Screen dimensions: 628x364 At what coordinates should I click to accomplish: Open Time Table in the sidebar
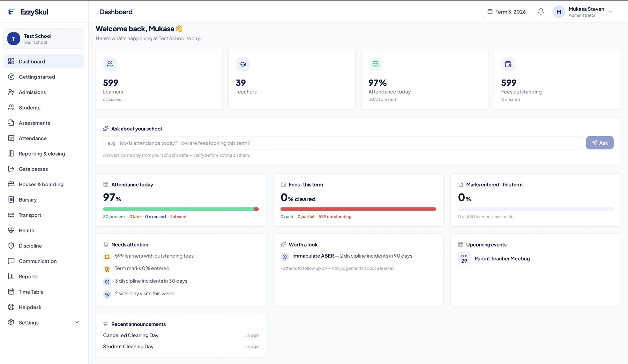point(44,291)
